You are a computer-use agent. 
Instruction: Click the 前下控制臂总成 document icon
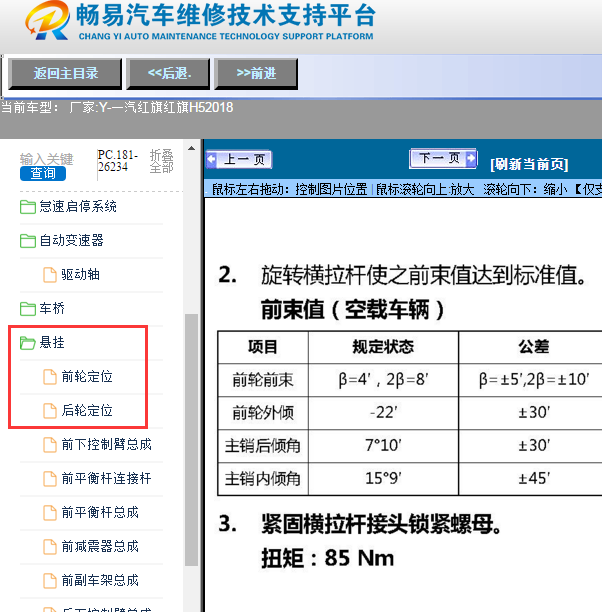point(50,445)
